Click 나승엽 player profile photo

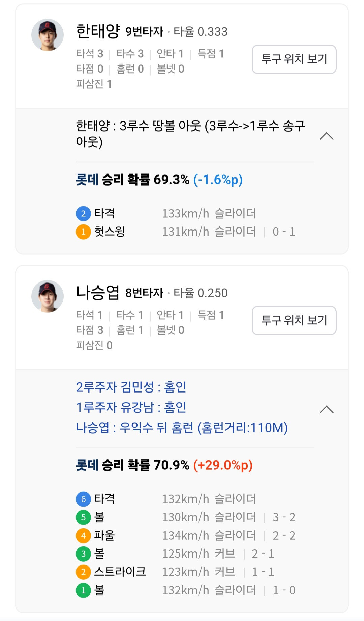click(48, 296)
